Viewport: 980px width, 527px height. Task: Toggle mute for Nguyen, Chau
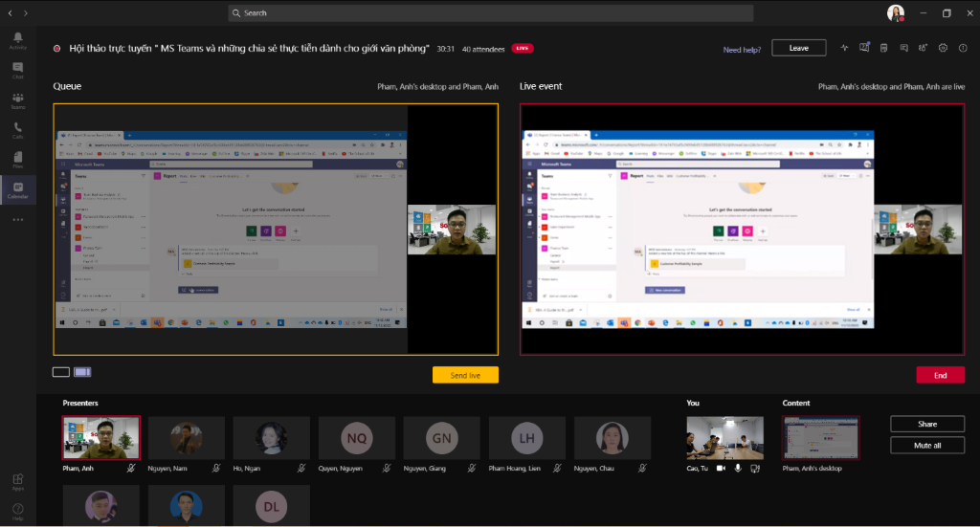coord(642,468)
